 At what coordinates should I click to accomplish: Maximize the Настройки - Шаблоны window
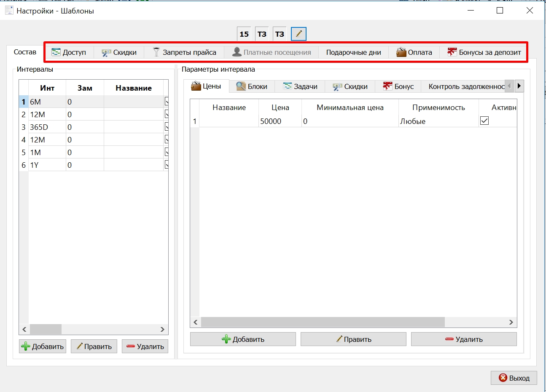coord(500,11)
